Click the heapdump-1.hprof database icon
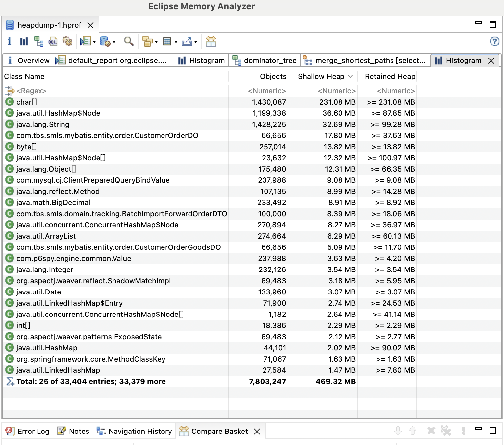The image size is (504, 445). (10, 25)
